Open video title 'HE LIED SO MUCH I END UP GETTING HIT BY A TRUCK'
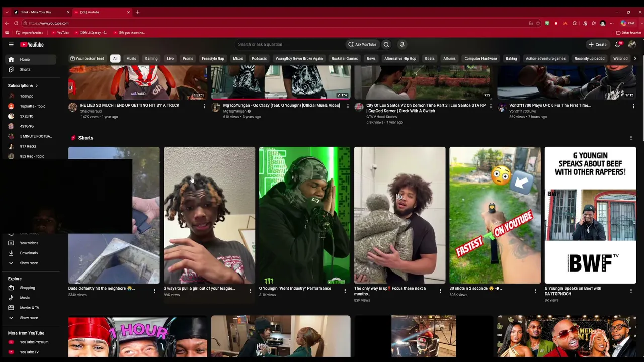This screenshot has width=644, height=362. coord(130,106)
